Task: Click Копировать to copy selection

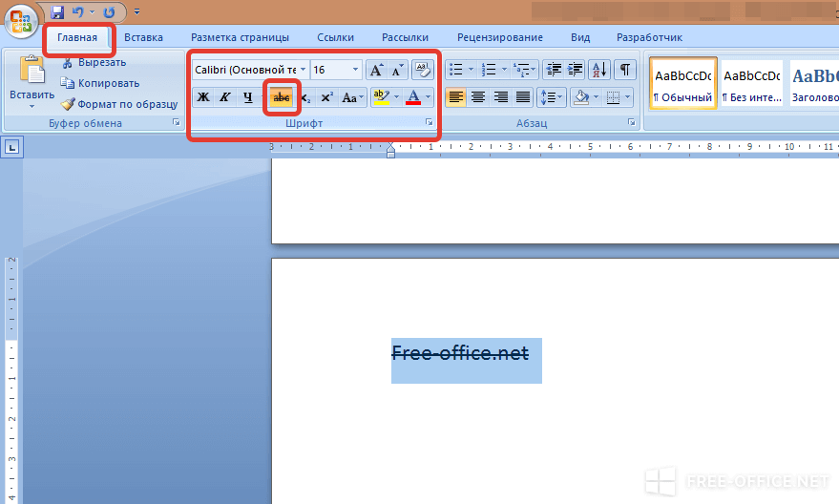Action: coord(100,83)
